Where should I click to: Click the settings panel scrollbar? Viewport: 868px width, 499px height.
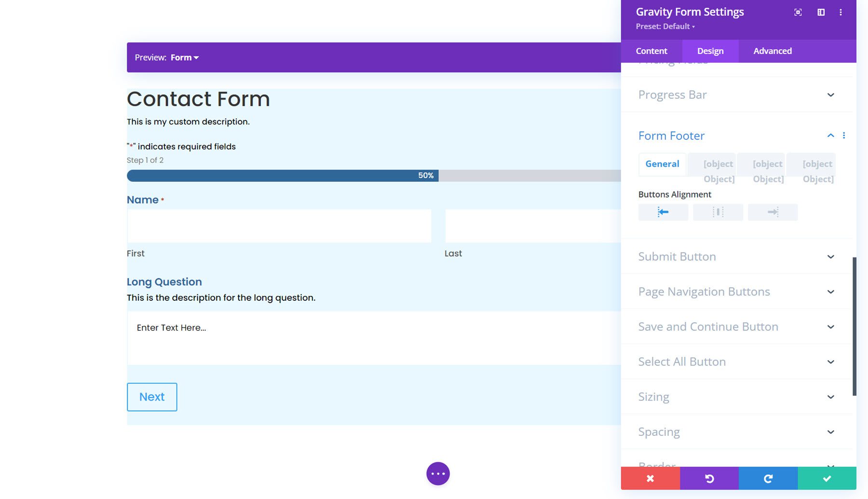pyautogui.click(x=854, y=326)
